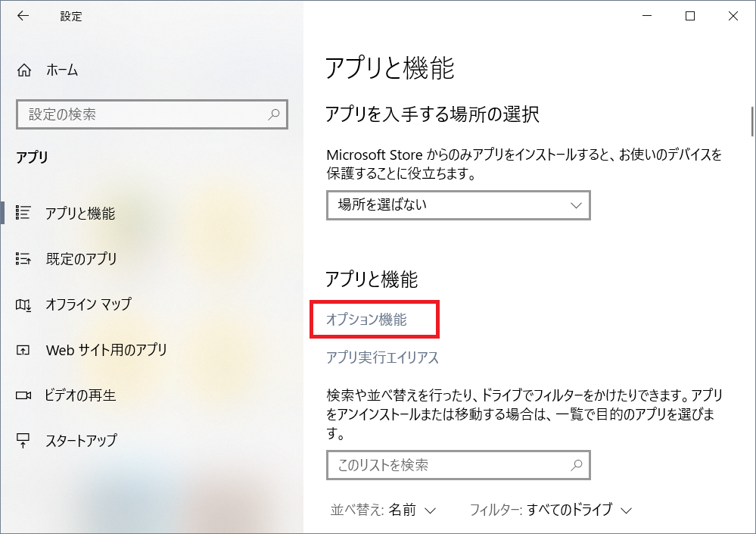The height and width of the screenshot is (534, 756).
Task: Click the Web サイト用のアプリ icon
Action: (23, 350)
